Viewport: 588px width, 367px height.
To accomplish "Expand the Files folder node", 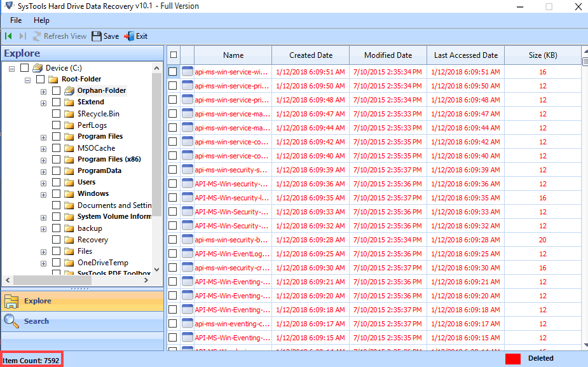I will click(43, 252).
